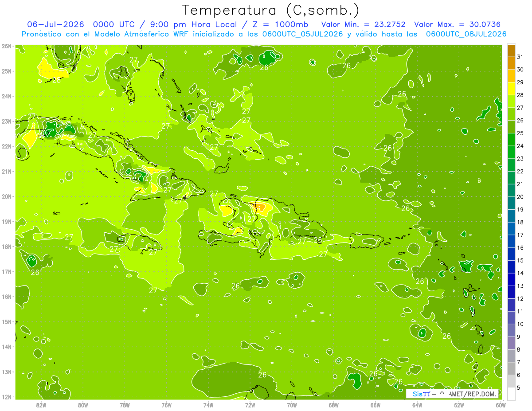Viewport: 532px width, 411px height.
Task: Click the legend value label 8
Action: pos(519,349)
